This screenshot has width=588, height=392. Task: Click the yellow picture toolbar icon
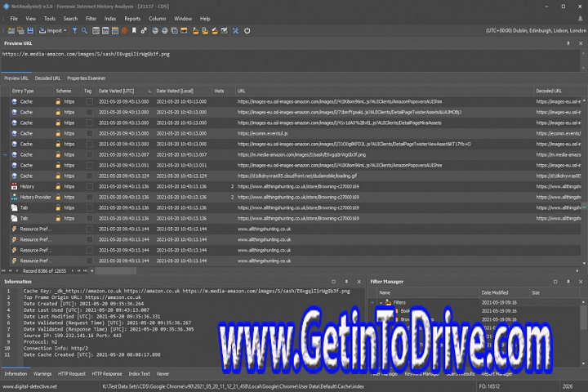pos(184,31)
